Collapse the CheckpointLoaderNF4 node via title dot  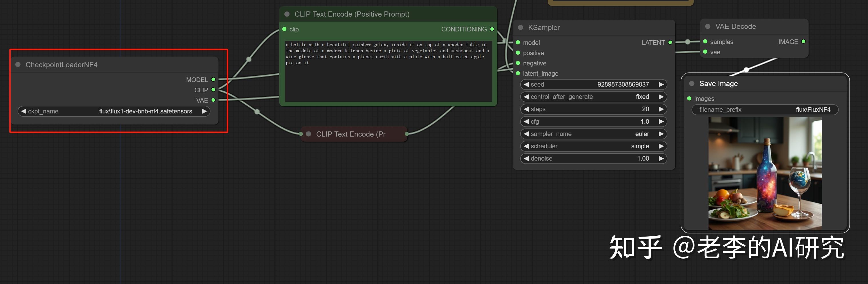pos(18,64)
